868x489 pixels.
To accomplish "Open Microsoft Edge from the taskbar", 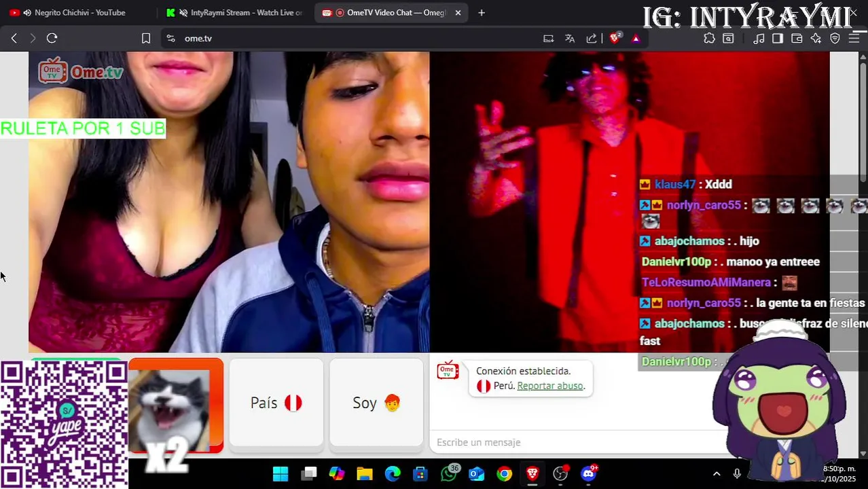I will [x=393, y=473].
